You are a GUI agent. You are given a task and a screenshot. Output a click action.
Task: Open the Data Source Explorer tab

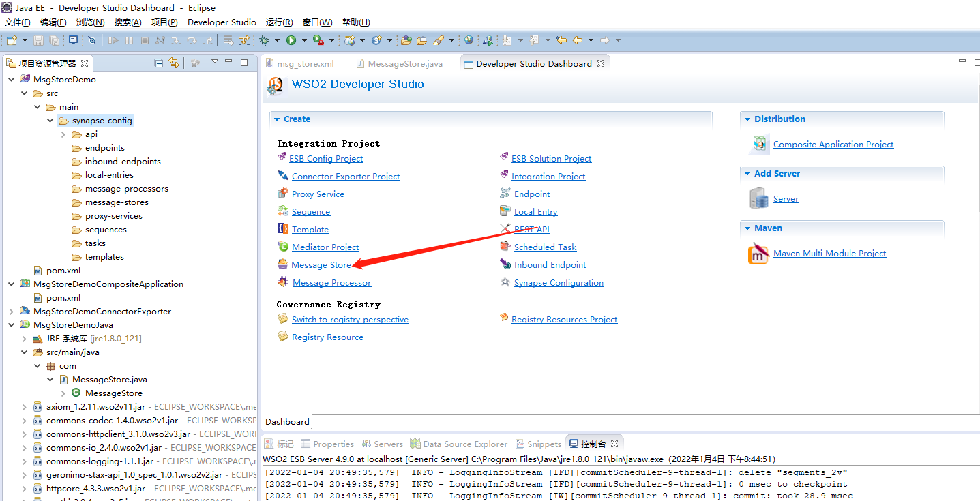[x=459, y=444]
